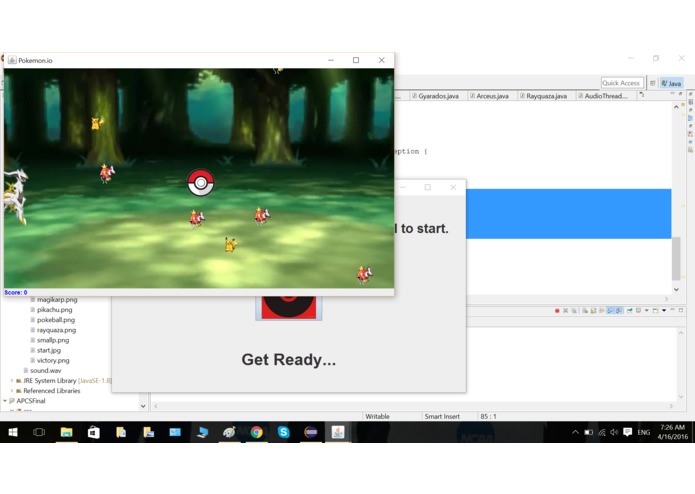This screenshot has width=695, height=494.
Task: Toggle Scroll Lock in console toolbar
Action: pos(593,311)
